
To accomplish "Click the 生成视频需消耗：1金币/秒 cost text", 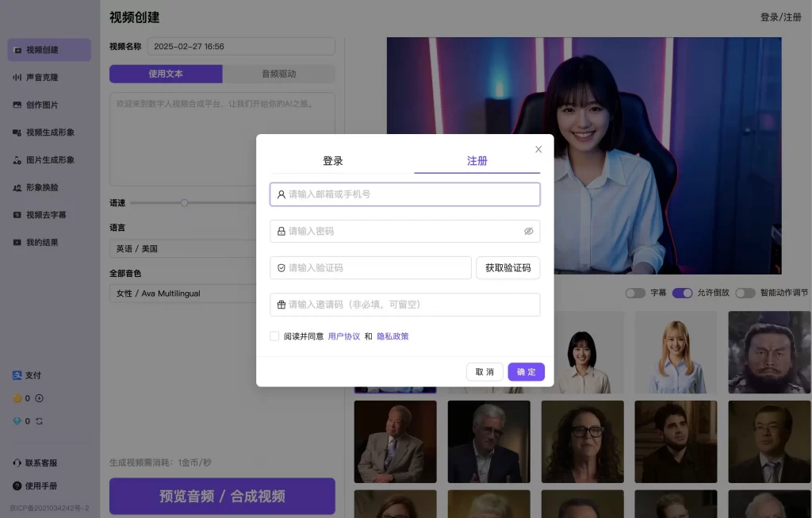I will click(160, 462).
